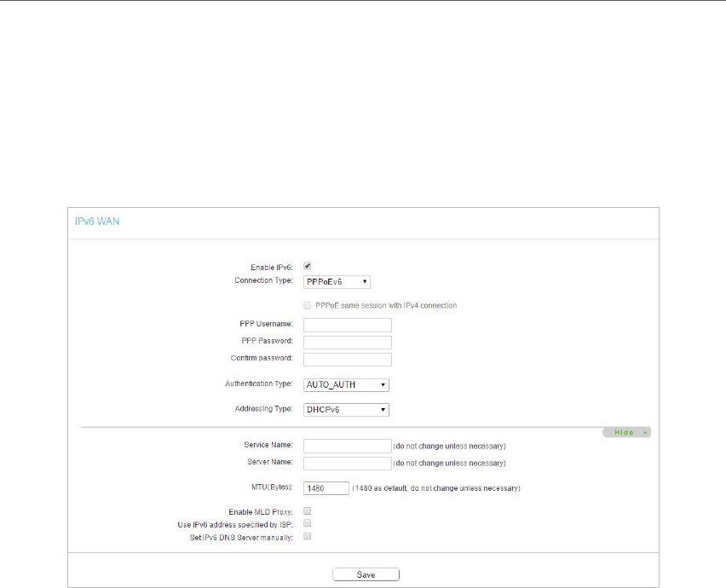The width and height of the screenshot is (726, 588).
Task: Click the Service Name input box
Action: tap(348, 446)
